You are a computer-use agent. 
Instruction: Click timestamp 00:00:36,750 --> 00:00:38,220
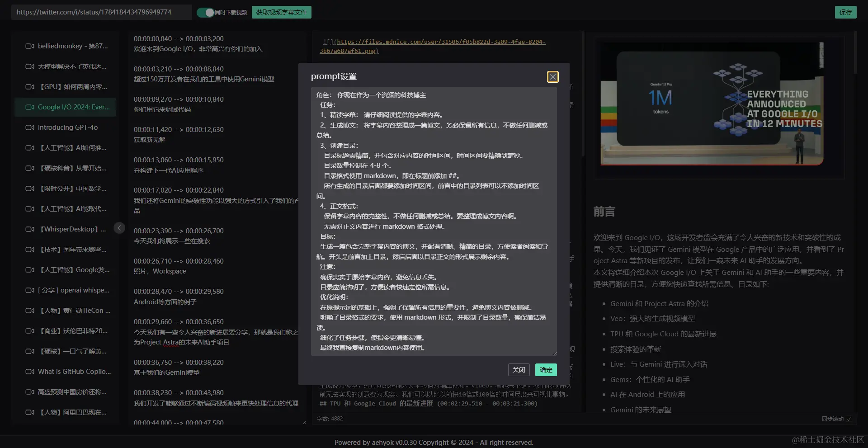pyautogui.click(x=178, y=363)
